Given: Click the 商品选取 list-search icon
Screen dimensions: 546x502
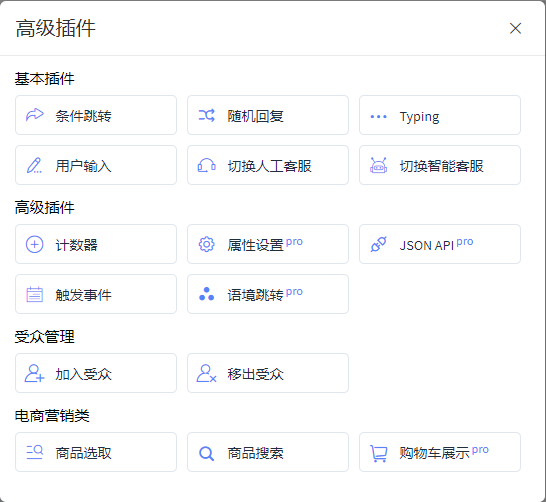Looking at the screenshot, I should 34,452.
